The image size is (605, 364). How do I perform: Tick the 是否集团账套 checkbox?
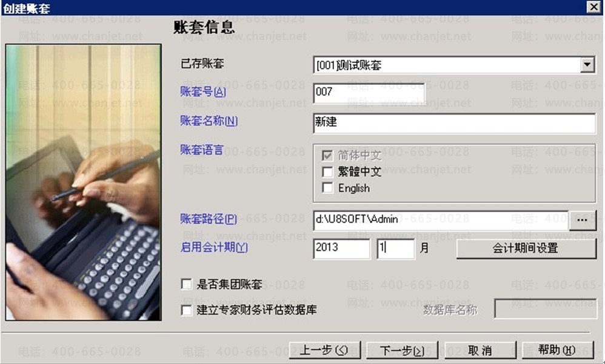[186, 285]
